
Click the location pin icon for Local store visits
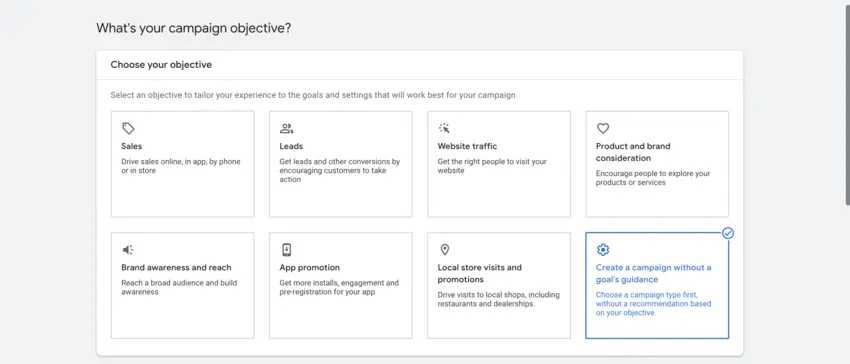click(445, 250)
